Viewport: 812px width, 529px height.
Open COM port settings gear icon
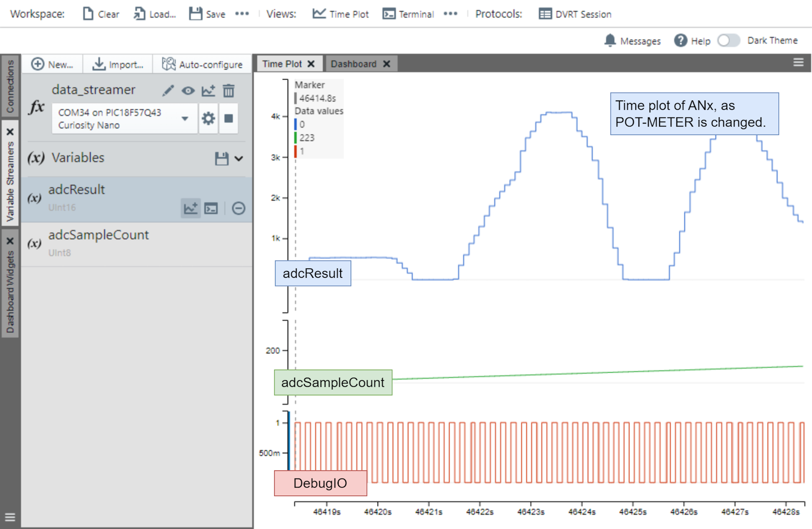208,119
